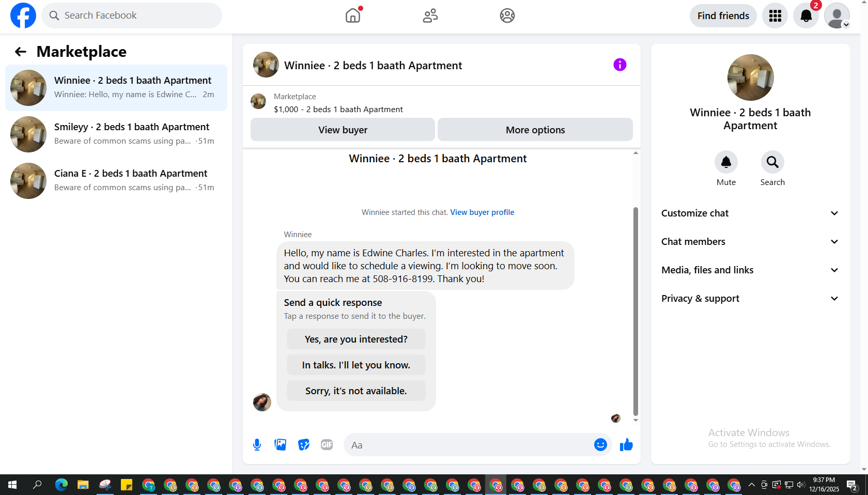Click the chat scrollbar thumb
868x495 pixels.
(636, 311)
